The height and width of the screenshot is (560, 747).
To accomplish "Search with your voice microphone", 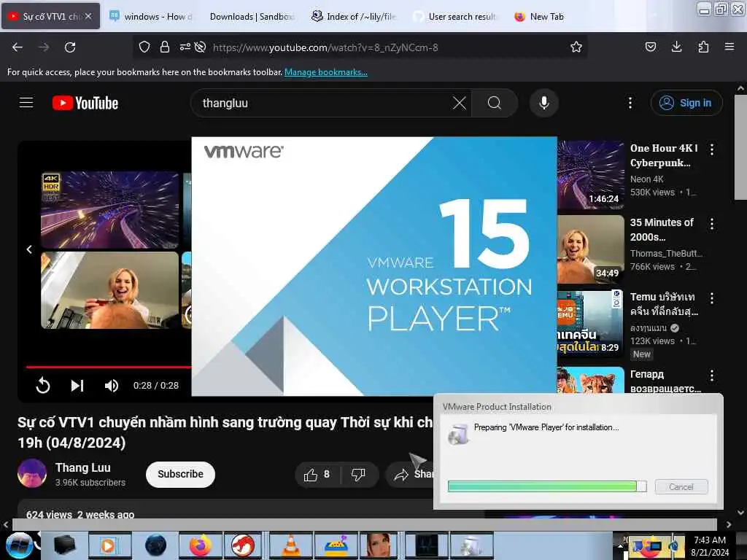I will click(x=544, y=103).
